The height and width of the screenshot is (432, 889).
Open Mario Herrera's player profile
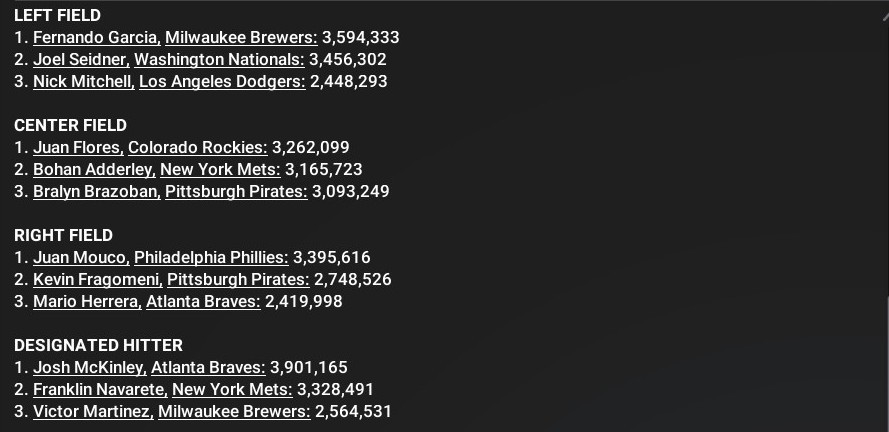pos(87,302)
